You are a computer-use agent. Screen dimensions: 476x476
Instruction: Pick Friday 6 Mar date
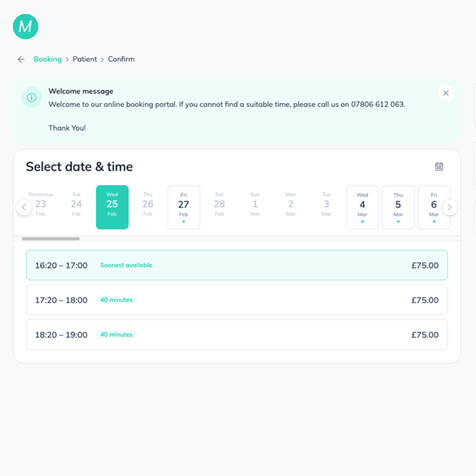click(x=433, y=207)
